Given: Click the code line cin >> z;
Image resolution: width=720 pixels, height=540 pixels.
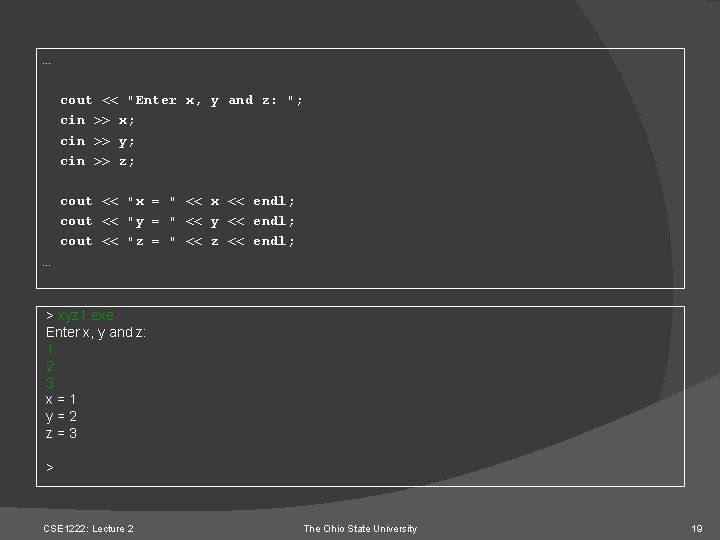Looking at the screenshot, I should pos(97,161).
